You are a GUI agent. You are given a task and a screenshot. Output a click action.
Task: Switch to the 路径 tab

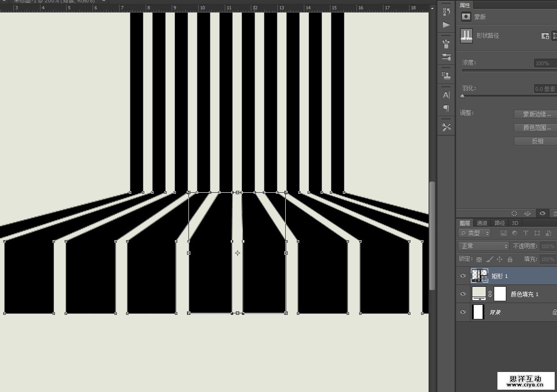(x=500, y=223)
